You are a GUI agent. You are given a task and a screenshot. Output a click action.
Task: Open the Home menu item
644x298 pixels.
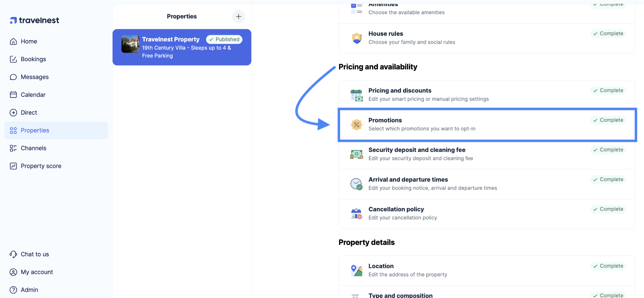[29, 41]
